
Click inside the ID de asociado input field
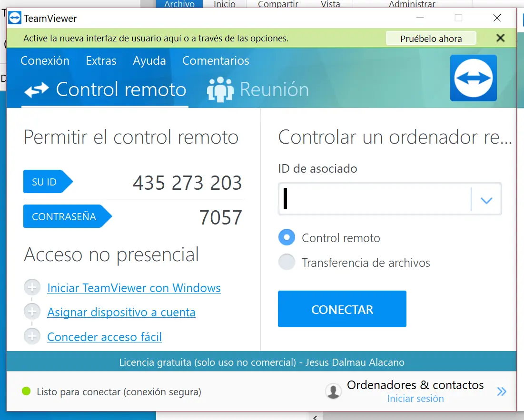point(376,198)
